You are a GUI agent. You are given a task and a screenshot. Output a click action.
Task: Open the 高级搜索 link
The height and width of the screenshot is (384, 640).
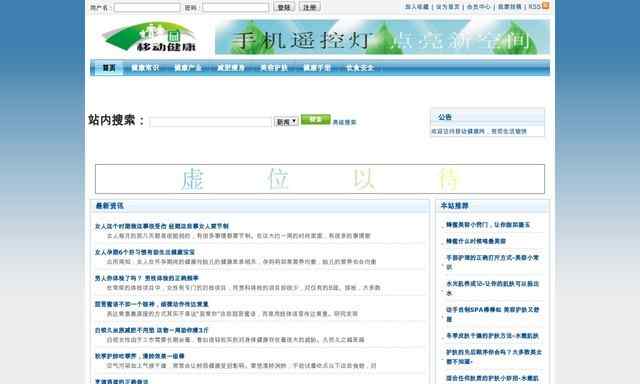pyautogui.click(x=344, y=122)
